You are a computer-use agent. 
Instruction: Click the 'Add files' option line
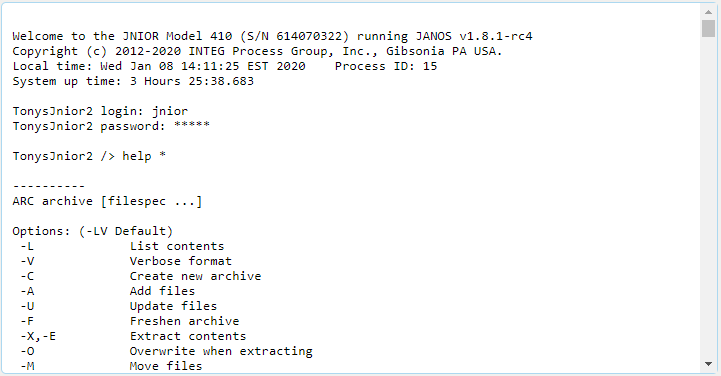click(x=107, y=291)
